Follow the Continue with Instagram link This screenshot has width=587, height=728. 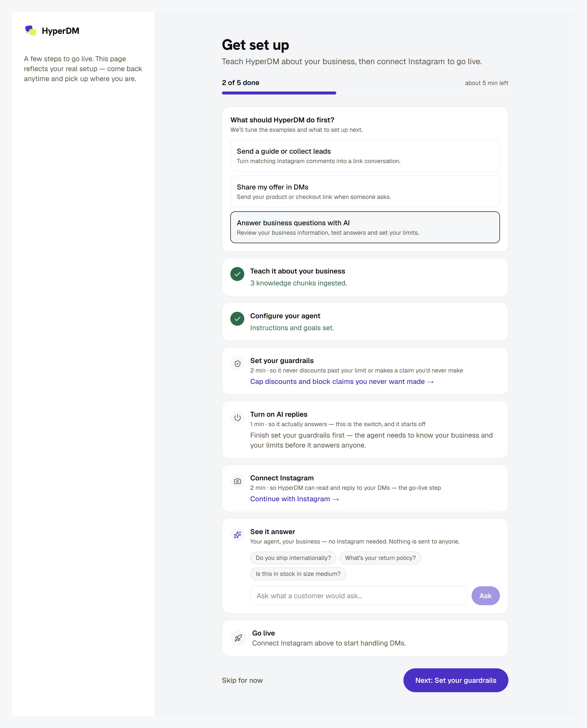[x=294, y=499]
